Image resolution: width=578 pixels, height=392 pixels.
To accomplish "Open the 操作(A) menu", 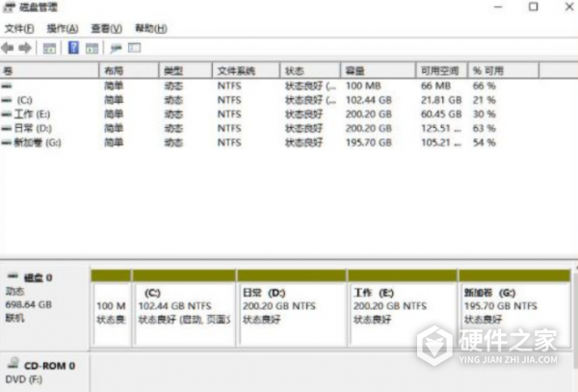I will tap(63, 28).
